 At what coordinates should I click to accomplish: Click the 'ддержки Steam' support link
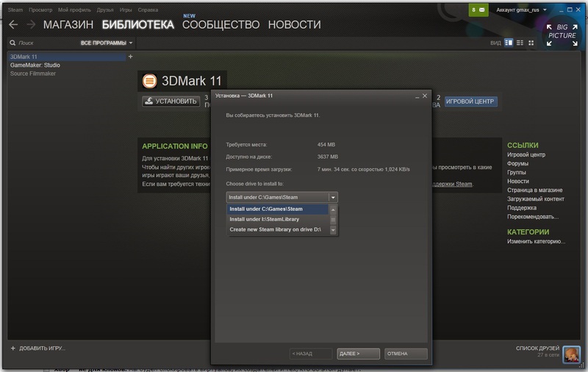[453, 184]
